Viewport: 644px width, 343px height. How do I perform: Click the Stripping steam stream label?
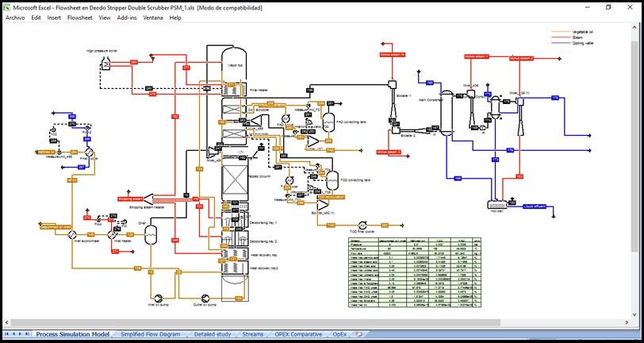pyautogui.click(x=130, y=198)
